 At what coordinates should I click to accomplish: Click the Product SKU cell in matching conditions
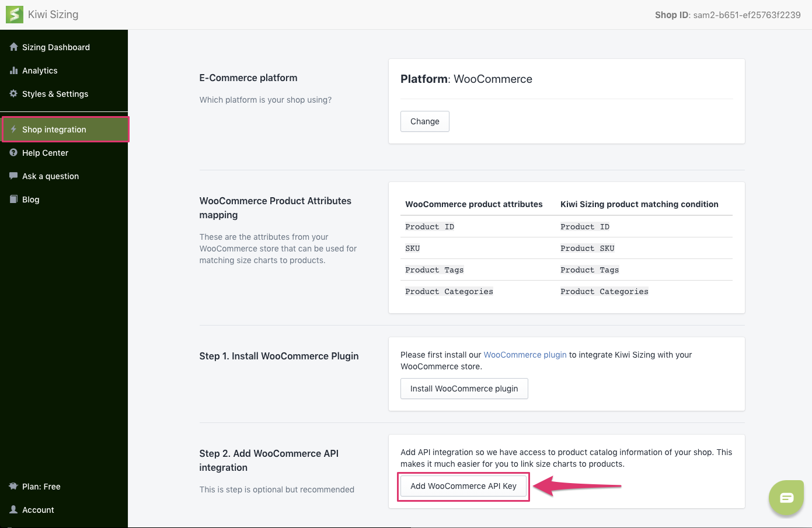click(x=587, y=248)
